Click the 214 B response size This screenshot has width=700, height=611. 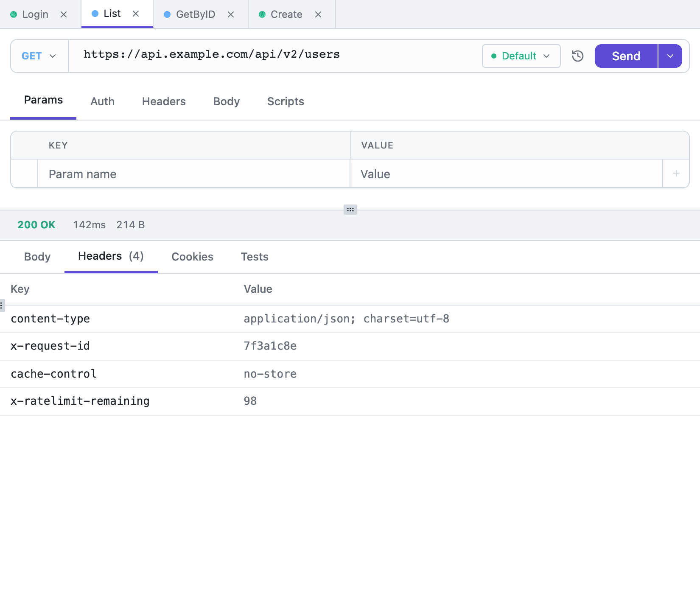click(131, 225)
